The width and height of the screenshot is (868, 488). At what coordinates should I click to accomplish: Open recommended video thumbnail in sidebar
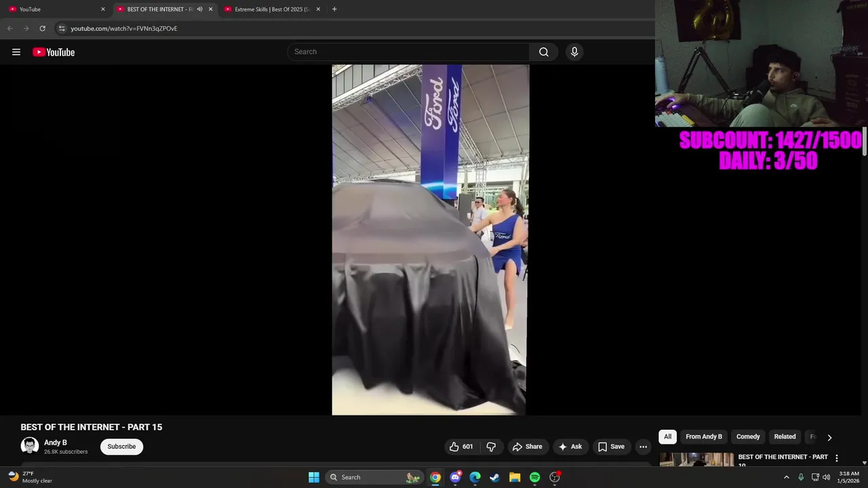click(x=696, y=460)
